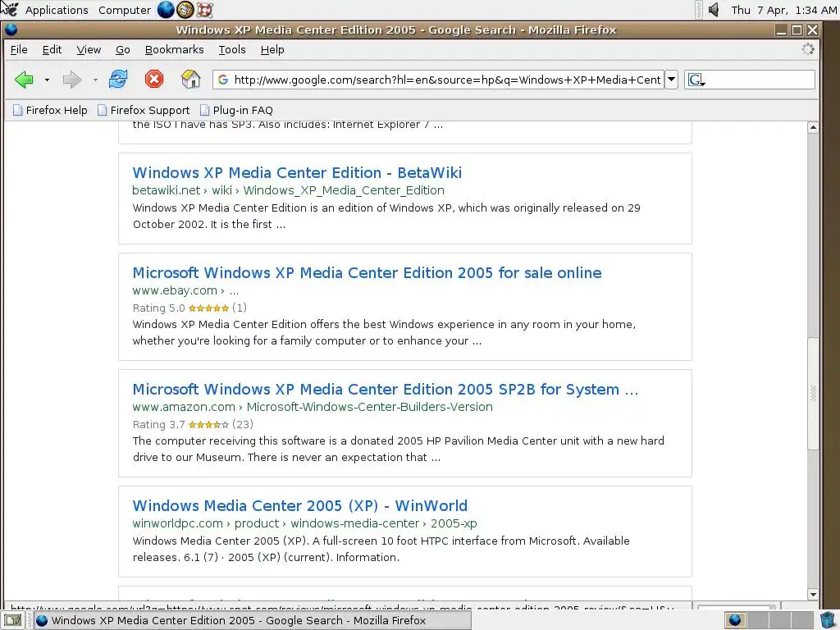Switch to the first workspace in switcher
The image size is (840, 630).
tap(735, 620)
